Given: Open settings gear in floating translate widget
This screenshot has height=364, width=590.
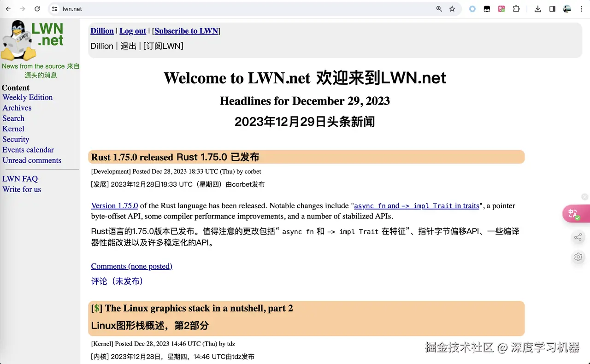Looking at the screenshot, I should click(x=578, y=257).
